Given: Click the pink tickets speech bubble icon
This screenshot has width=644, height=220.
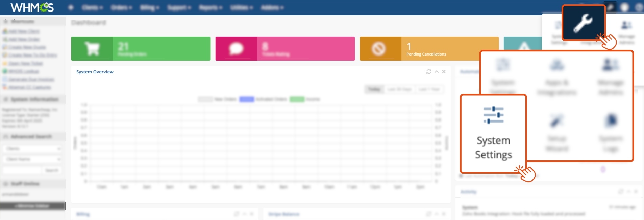Looking at the screenshot, I should tap(236, 49).
